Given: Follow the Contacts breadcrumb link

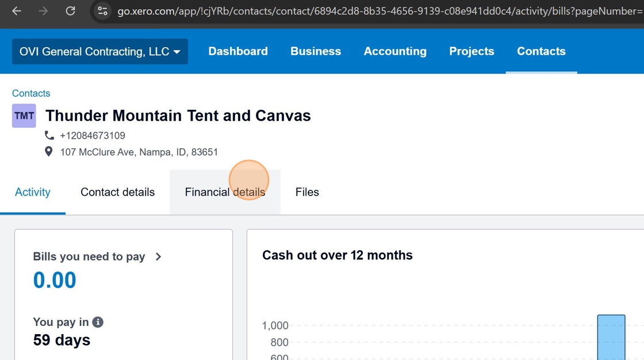Looking at the screenshot, I should 31,93.
